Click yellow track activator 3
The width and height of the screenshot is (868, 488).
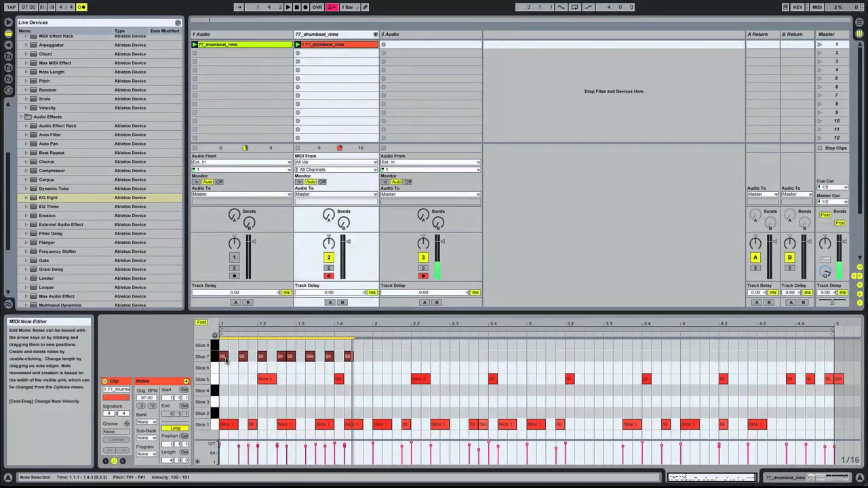[423, 258]
